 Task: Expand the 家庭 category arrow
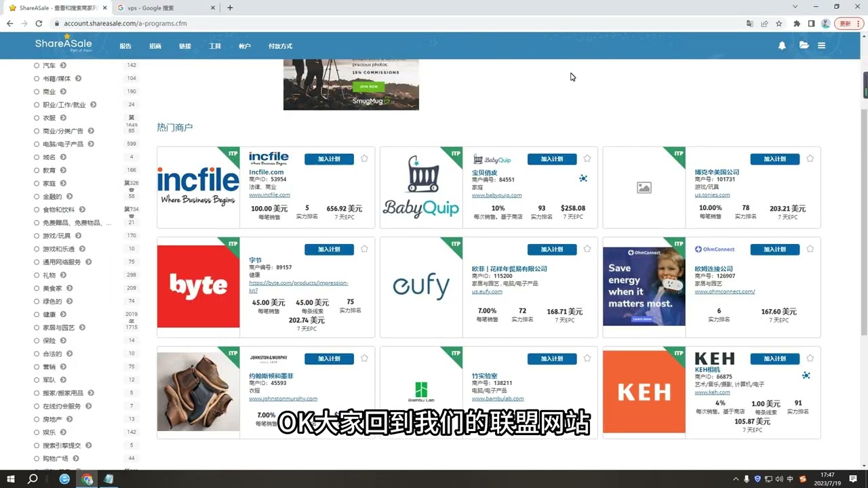click(63, 183)
